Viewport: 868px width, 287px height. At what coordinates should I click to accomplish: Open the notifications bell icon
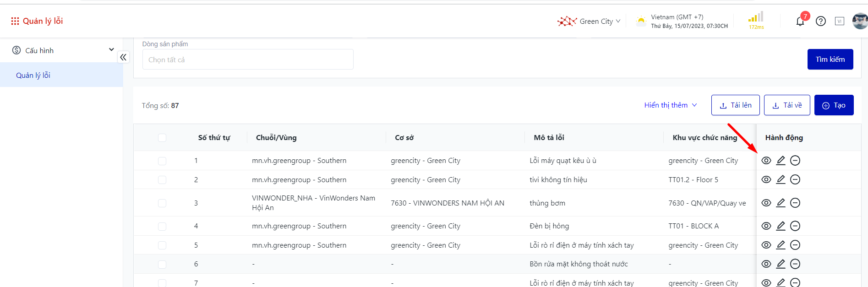click(x=800, y=22)
